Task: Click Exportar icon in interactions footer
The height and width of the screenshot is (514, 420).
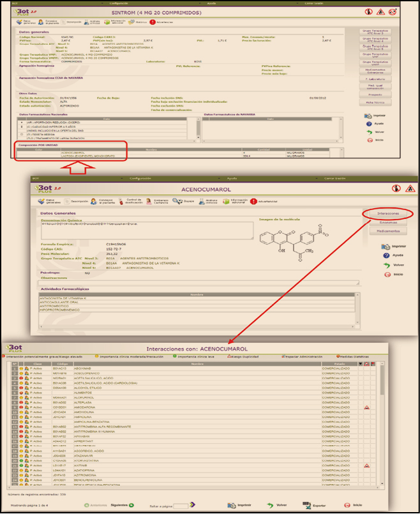Action: 306,504
